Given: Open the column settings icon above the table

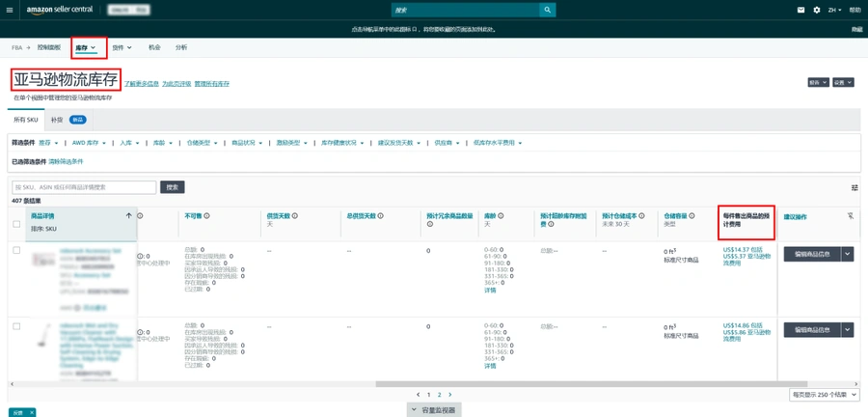Looking at the screenshot, I should click(x=854, y=187).
